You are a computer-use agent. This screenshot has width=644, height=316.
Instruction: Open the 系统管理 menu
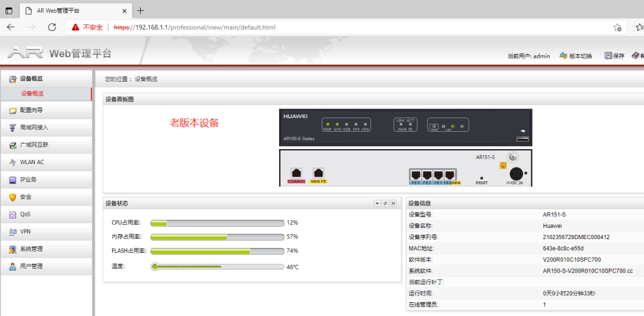coord(46,249)
